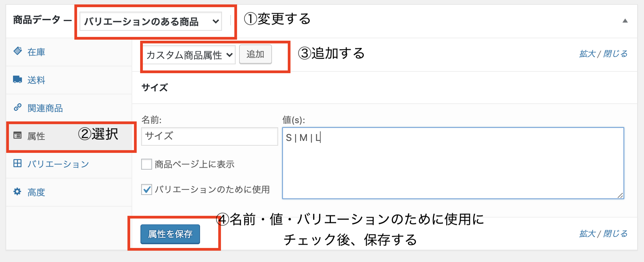Click the 属性を保存 button
The image size is (644, 262).
point(170,234)
